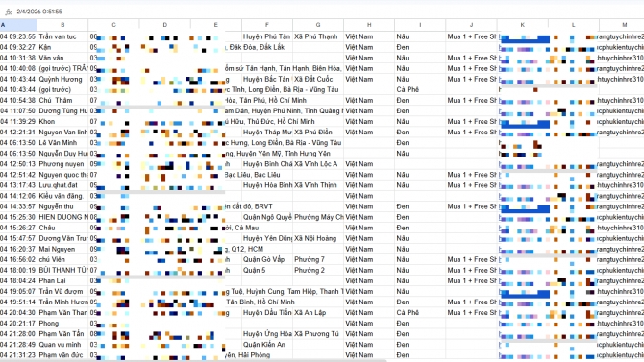This screenshot has height=362, width=644.
Task: Click the cell 'Kiều văn đăng.'
Action: 62,196
